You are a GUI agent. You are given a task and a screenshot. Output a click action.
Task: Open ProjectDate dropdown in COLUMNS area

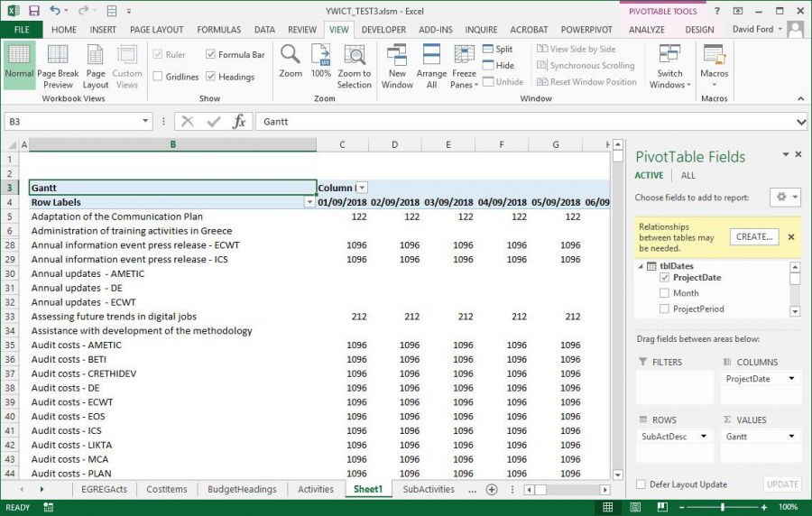(791, 378)
